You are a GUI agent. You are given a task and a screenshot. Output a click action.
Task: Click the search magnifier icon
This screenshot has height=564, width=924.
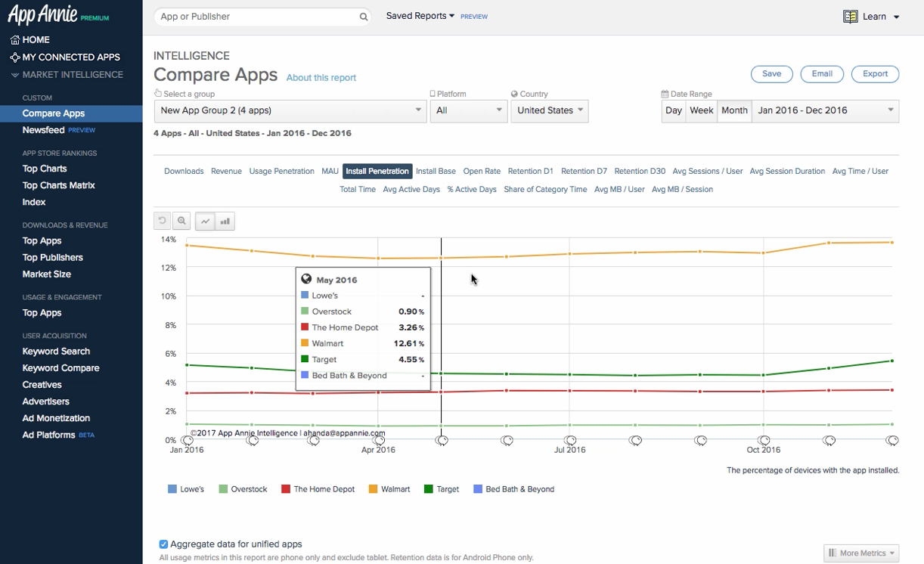[363, 17]
